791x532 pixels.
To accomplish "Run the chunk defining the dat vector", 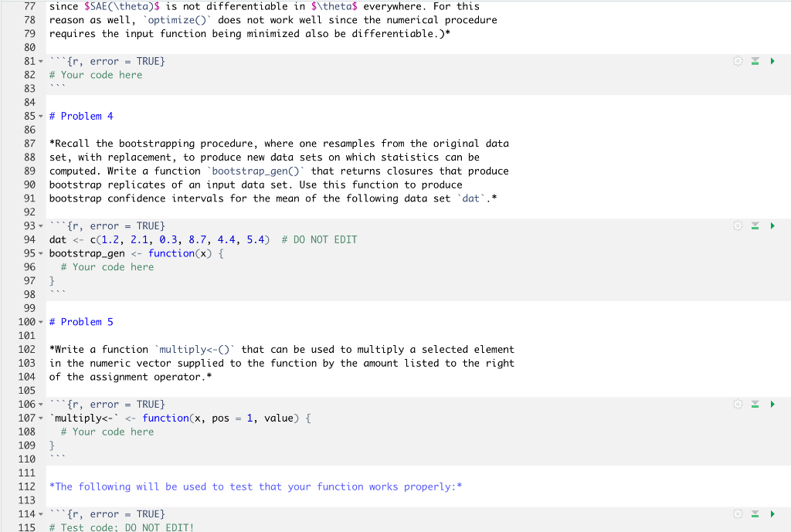I will 772,226.
